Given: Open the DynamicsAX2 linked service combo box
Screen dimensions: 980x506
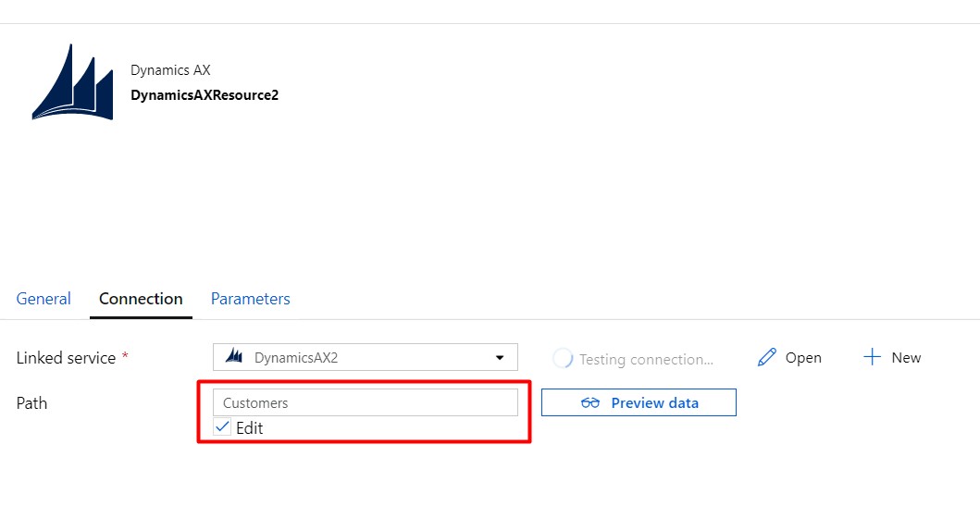Looking at the screenshot, I should (x=365, y=357).
